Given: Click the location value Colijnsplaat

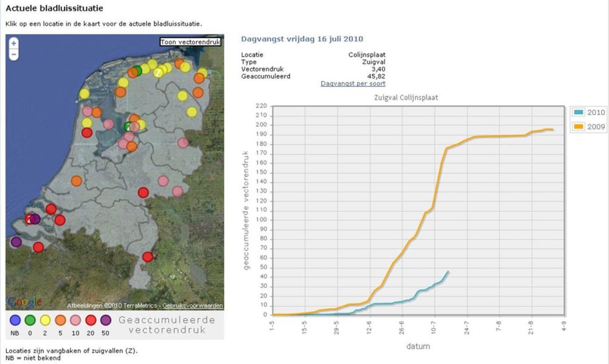Looking at the screenshot, I should (x=366, y=55).
